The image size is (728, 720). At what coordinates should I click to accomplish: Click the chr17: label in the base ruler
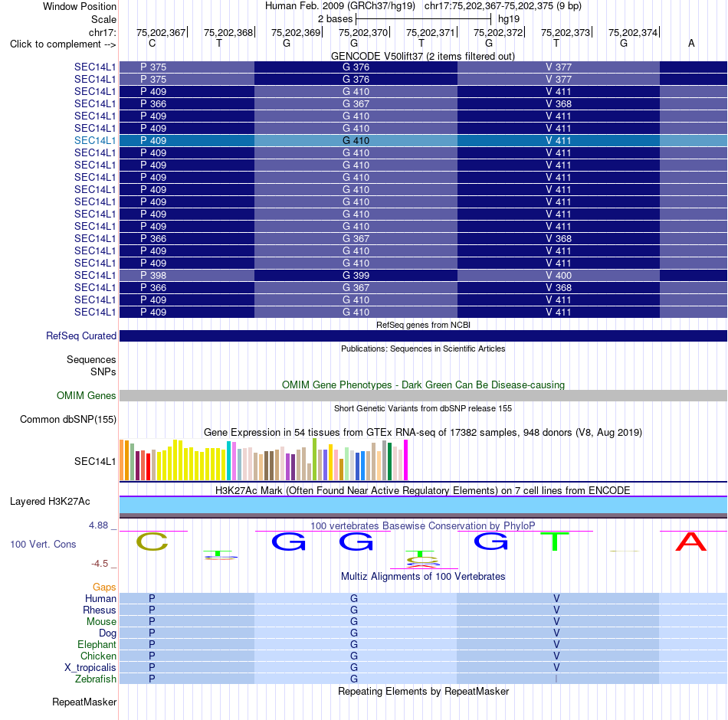(x=102, y=32)
